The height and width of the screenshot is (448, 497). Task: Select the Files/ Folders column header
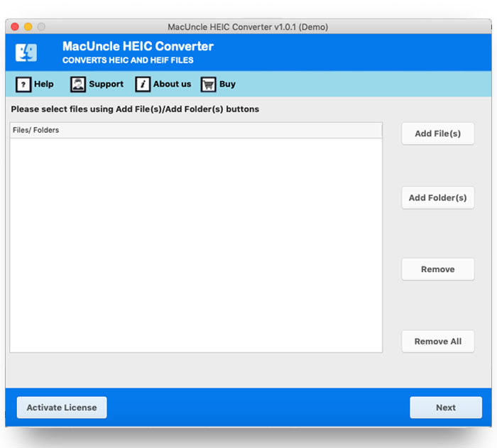click(196, 131)
